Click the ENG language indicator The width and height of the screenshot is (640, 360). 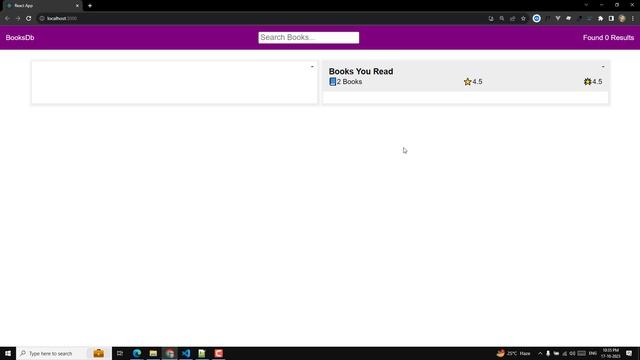pos(593,353)
